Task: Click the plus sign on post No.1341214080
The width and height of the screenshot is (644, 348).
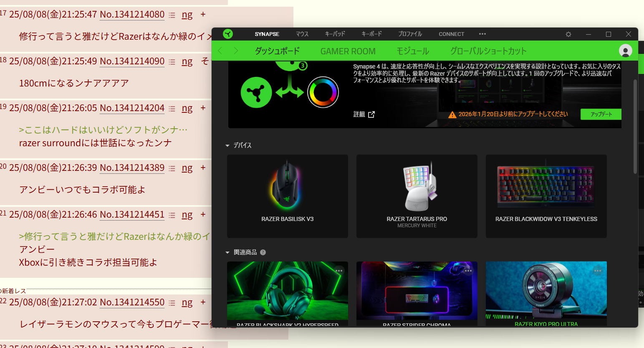Action: [203, 14]
